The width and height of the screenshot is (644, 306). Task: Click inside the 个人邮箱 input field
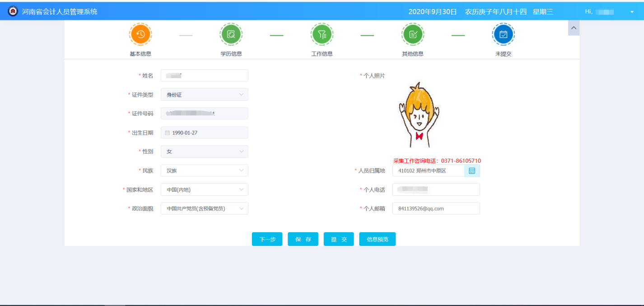coord(435,208)
